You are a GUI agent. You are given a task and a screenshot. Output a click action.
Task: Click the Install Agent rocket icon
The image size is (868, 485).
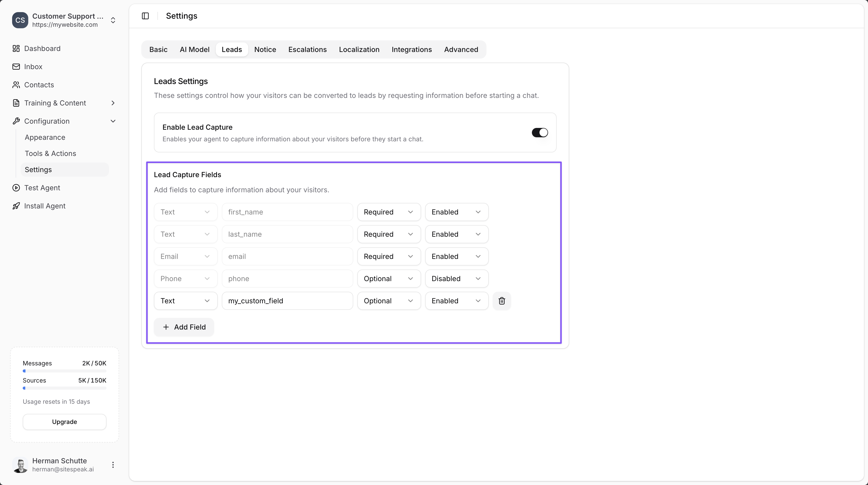[16, 206]
